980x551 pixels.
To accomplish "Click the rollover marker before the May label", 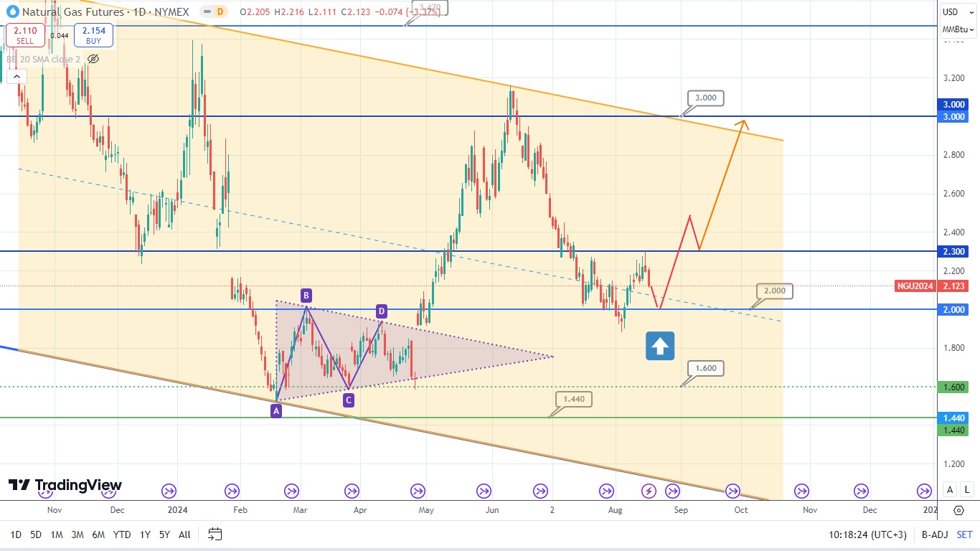I will pyautogui.click(x=418, y=491).
